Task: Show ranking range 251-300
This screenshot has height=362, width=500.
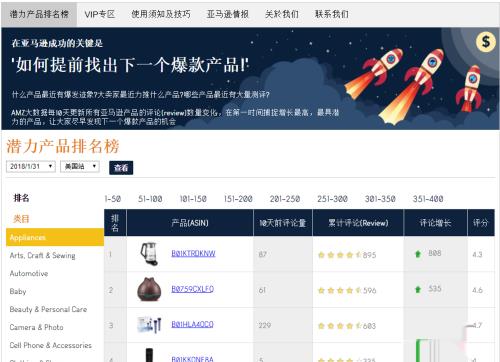Action: coord(332,199)
